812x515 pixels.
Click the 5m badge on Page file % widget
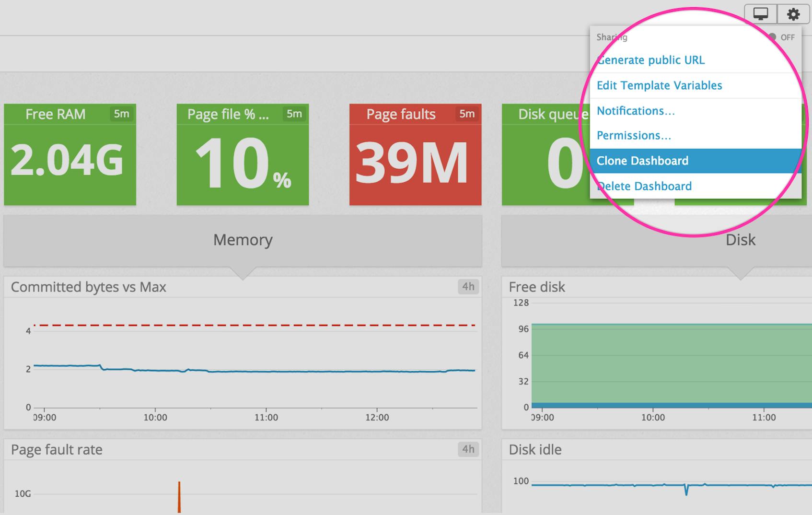tap(295, 114)
